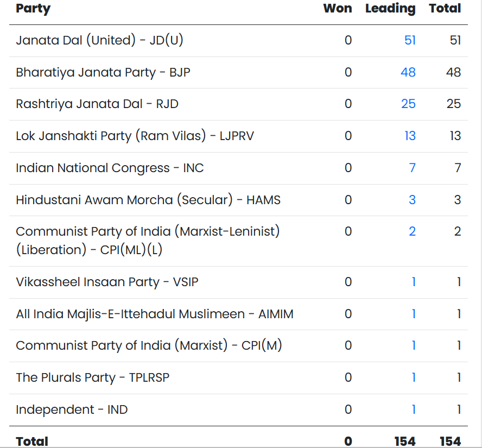Click Indian National Congress leading count link
This screenshot has height=448, width=482.
click(x=412, y=168)
